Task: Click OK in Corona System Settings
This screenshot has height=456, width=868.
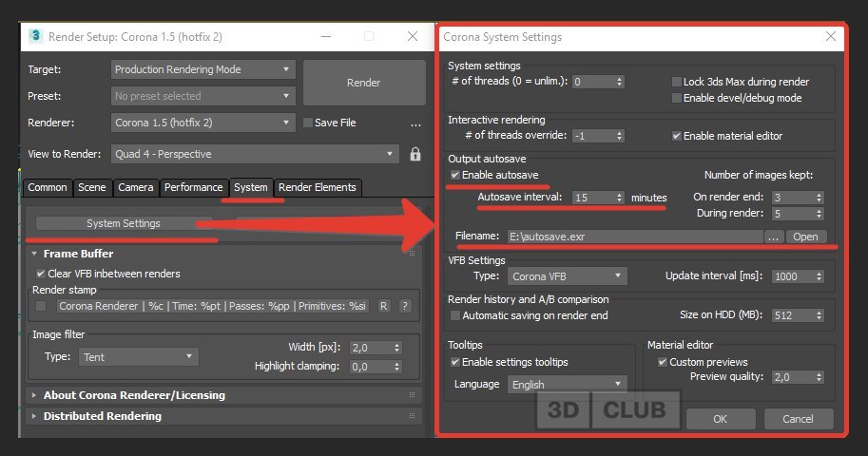Action: [721, 419]
